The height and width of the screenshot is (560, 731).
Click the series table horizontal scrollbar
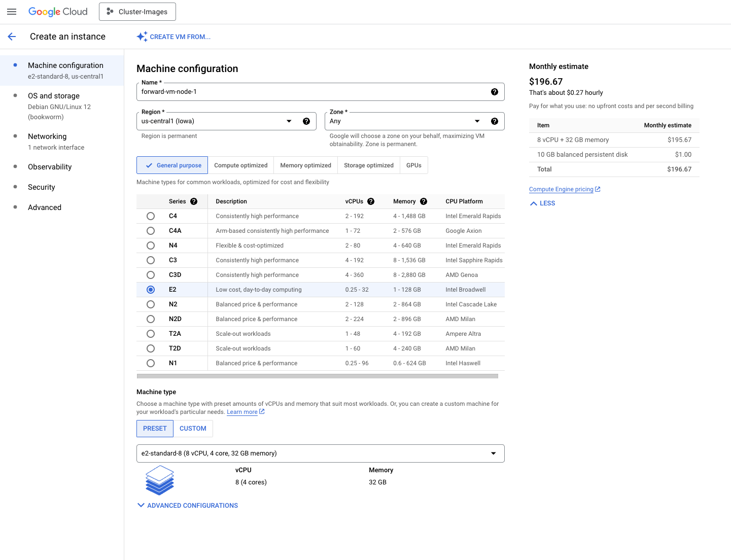[x=317, y=376]
